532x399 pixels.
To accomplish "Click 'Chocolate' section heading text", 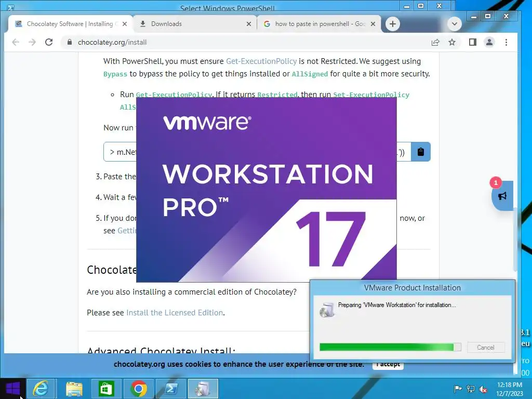I will point(112,270).
